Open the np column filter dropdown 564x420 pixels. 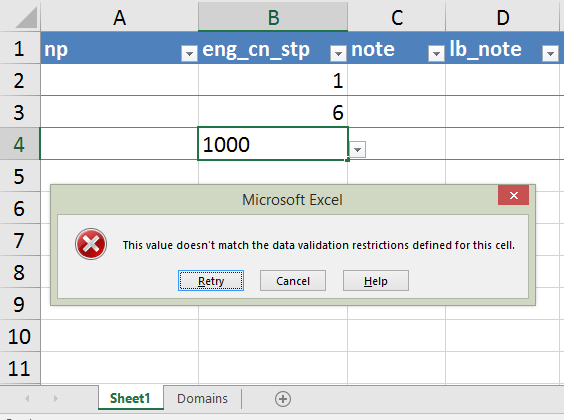[x=189, y=54]
